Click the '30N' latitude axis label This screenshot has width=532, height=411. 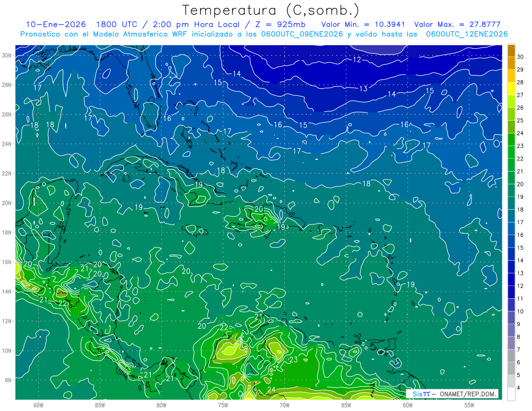coord(8,55)
